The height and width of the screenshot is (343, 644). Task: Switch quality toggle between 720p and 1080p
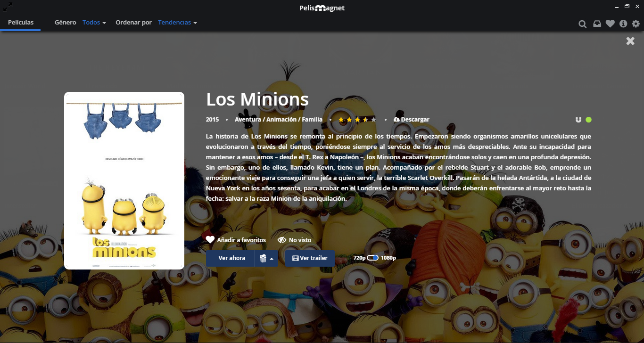[372, 258]
